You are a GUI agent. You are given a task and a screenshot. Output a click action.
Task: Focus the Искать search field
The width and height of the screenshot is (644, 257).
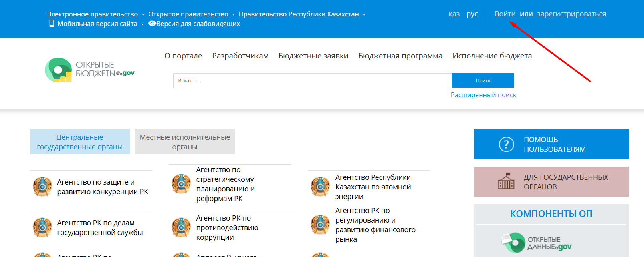313,80
